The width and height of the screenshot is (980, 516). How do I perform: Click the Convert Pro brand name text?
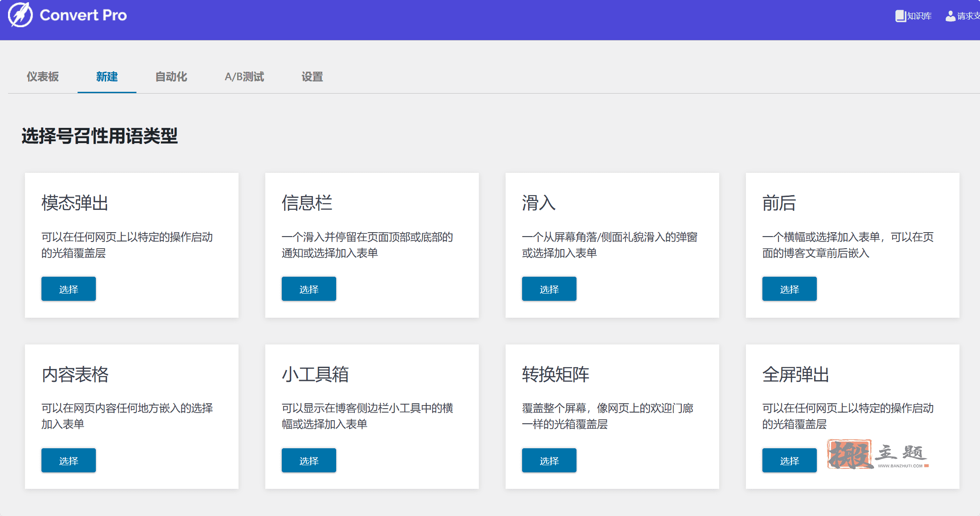[83, 15]
